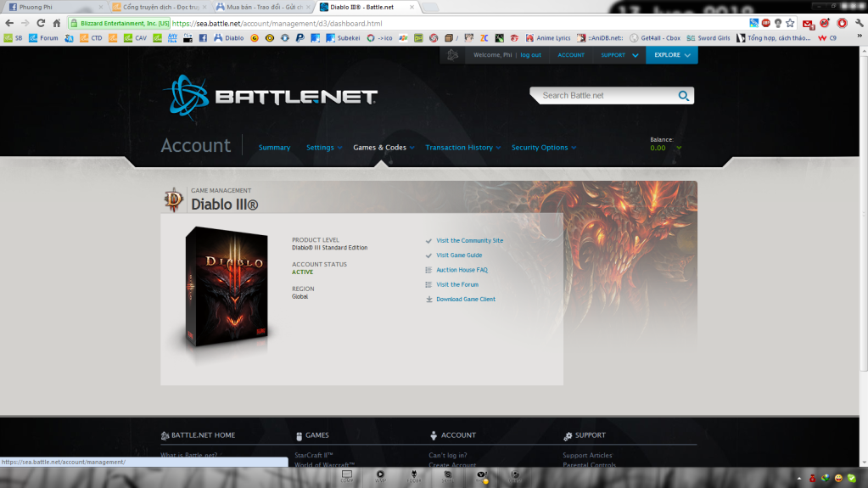Open the C9 bookmark
This screenshot has height=488, width=868.
coord(827,38)
